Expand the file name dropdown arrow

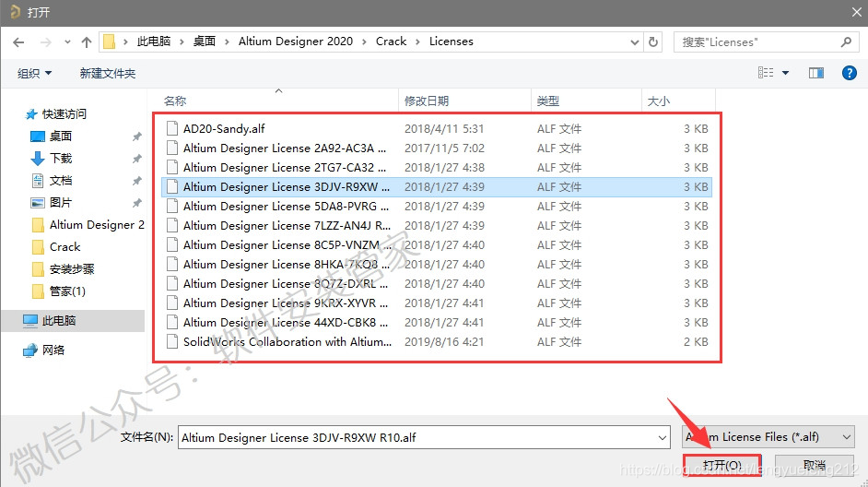[663, 437]
